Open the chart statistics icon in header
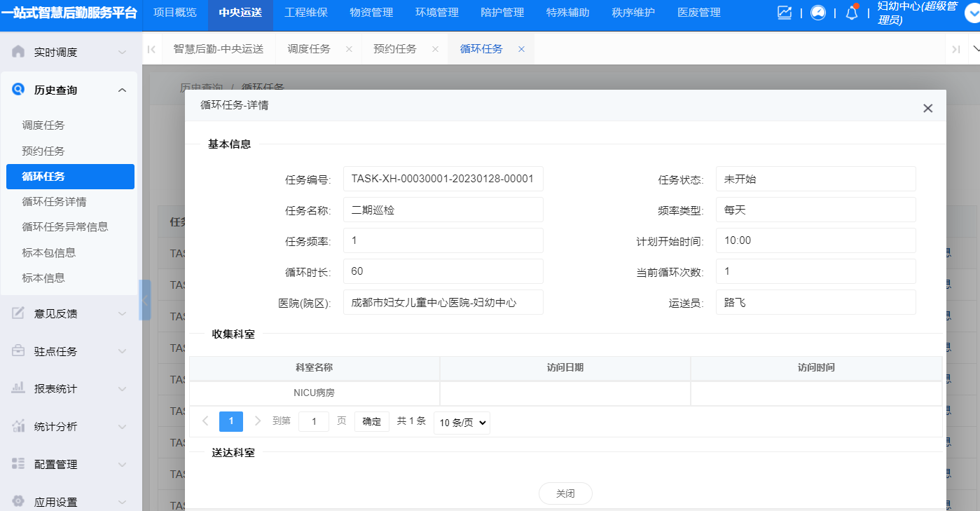 click(x=785, y=13)
